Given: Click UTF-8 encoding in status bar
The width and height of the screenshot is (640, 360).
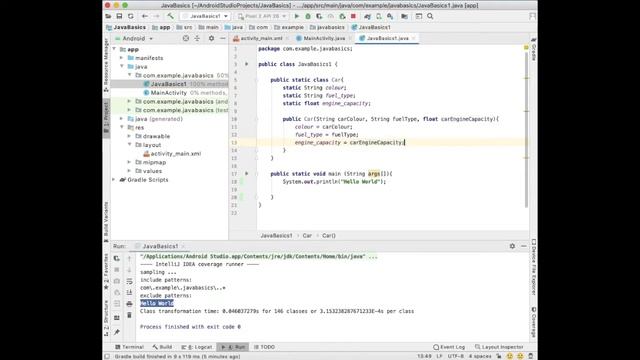Looking at the screenshot, I should click(456, 356).
